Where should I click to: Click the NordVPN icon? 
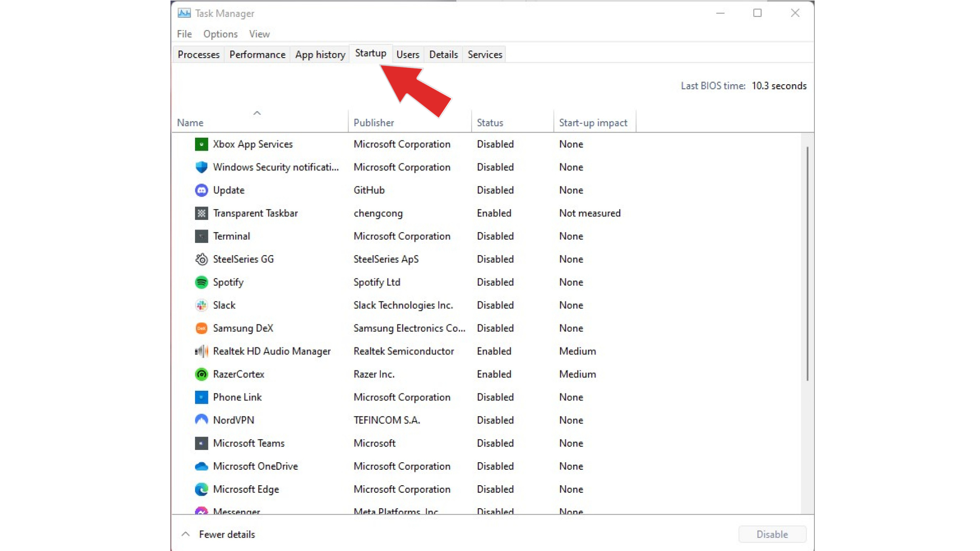(202, 420)
